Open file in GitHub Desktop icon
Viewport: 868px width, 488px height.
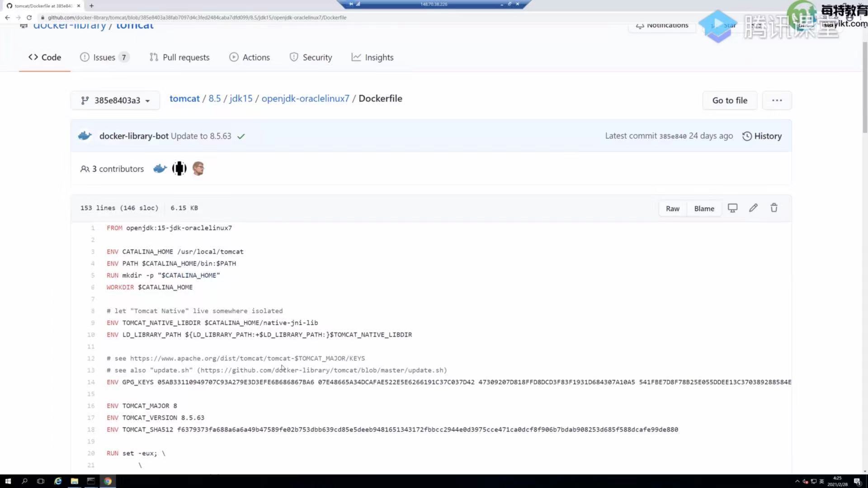click(x=732, y=208)
